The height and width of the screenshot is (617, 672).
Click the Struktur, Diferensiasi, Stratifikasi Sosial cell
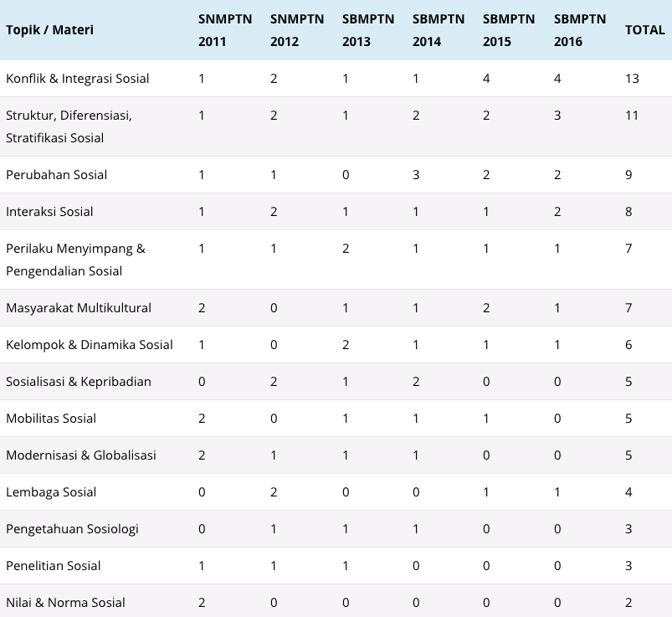[x=69, y=126]
